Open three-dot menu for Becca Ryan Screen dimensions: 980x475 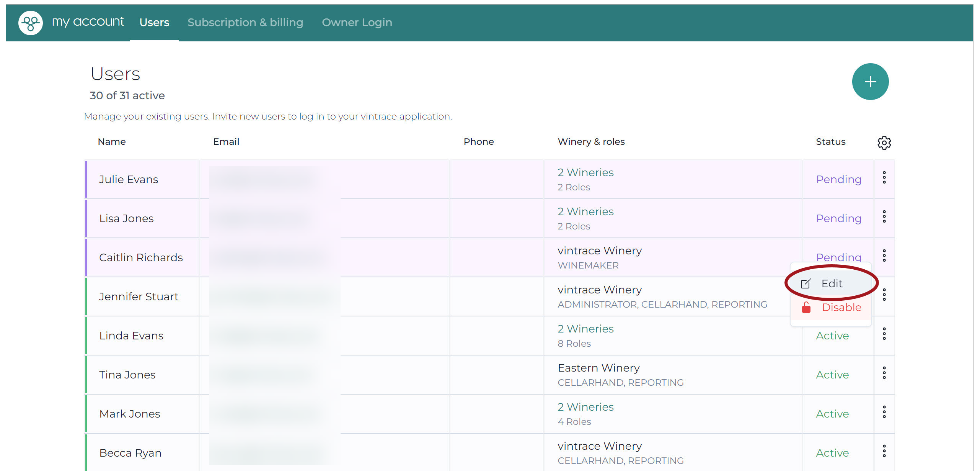[884, 451]
